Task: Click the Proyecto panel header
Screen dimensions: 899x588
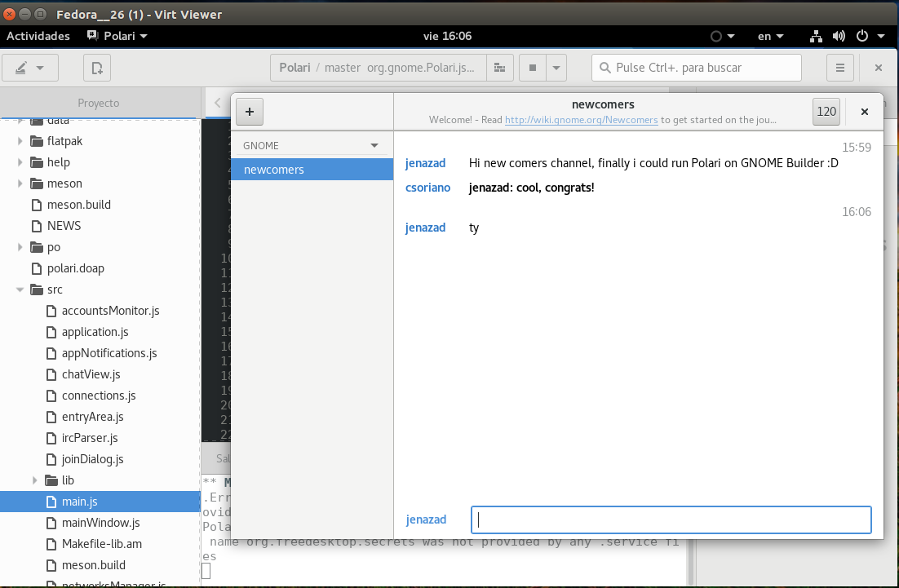Action: point(99,103)
